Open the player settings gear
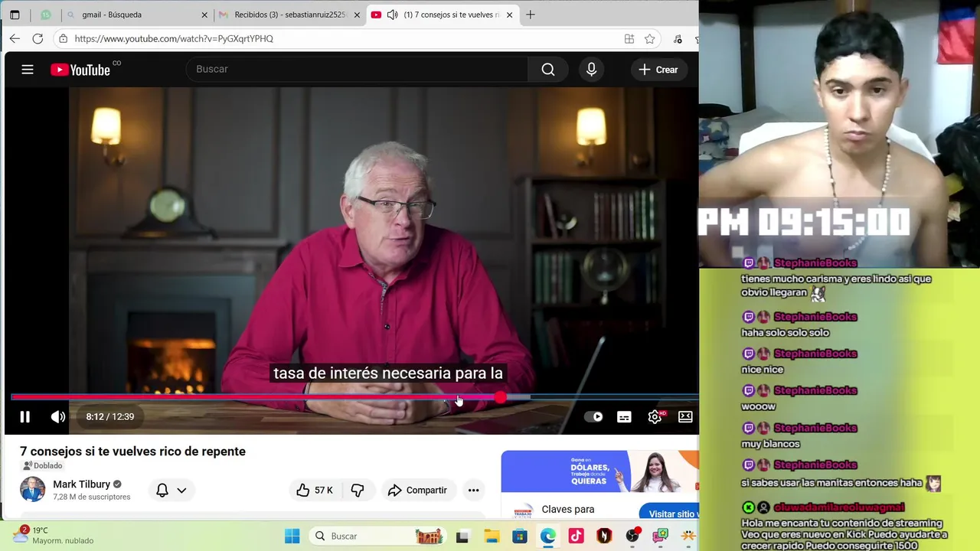This screenshot has width=980, height=551. coord(655,416)
